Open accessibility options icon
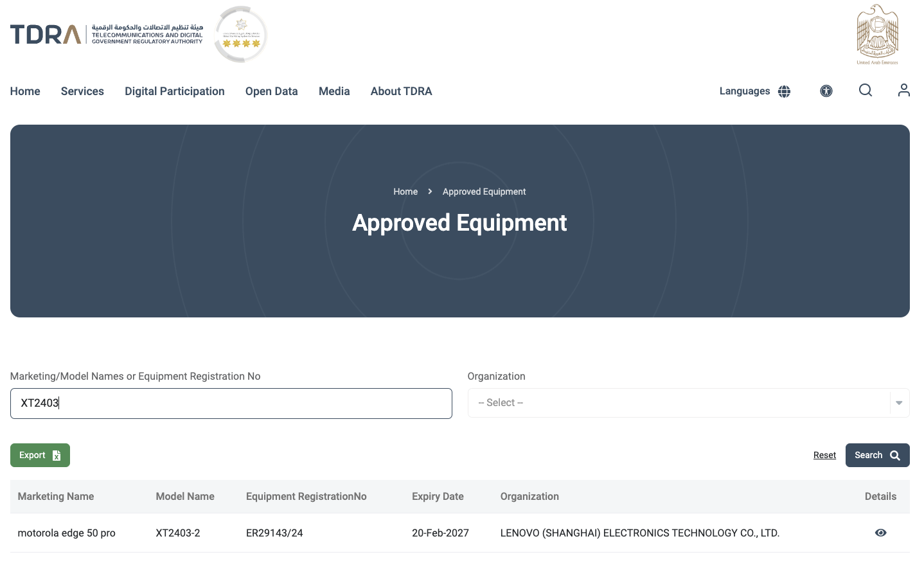 tap(826, 91)
